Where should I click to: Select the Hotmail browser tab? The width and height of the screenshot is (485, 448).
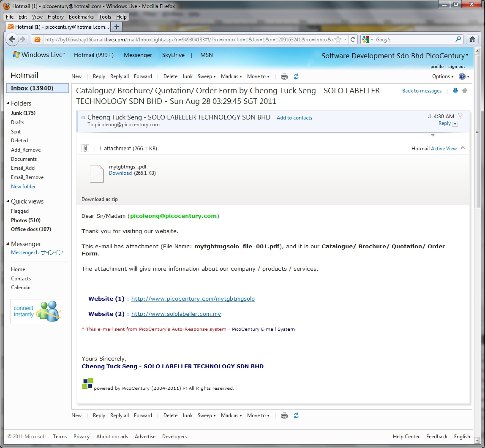coord(58,27)
